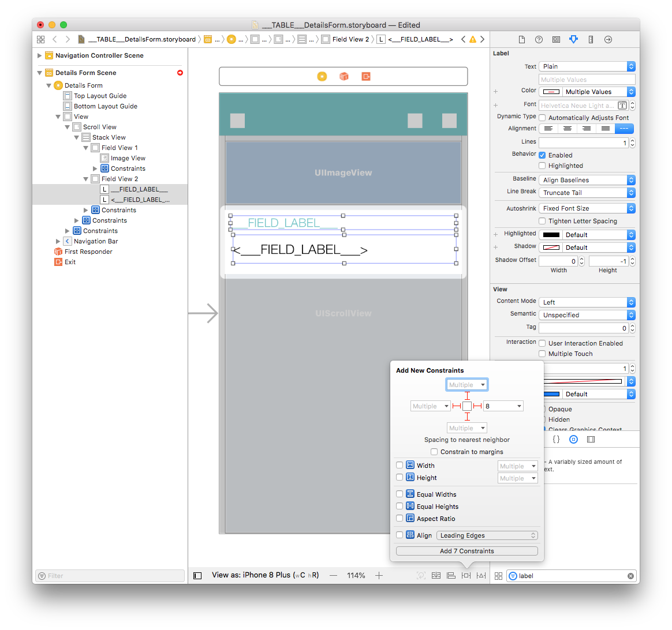
Task: Clear the library search field
Action: [630, 576]
